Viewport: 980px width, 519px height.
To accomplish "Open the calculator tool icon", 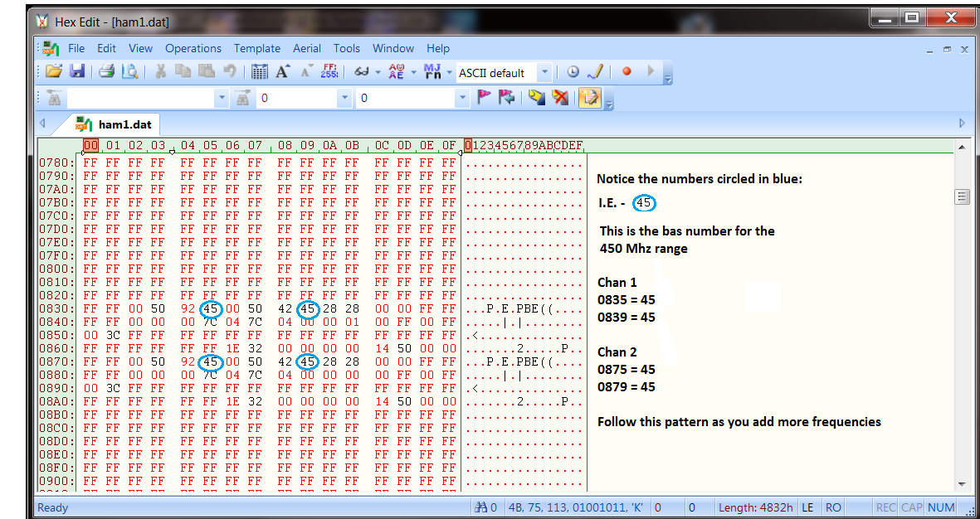I will [260, 72].
